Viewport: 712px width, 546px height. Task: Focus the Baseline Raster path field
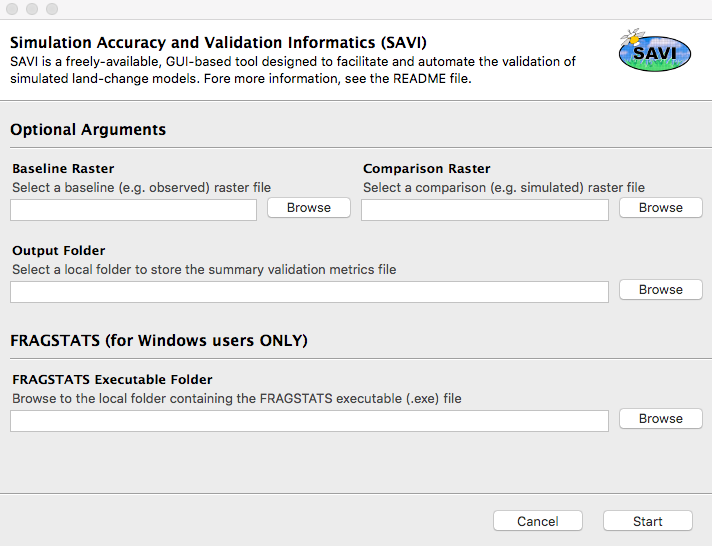[134, 210]
